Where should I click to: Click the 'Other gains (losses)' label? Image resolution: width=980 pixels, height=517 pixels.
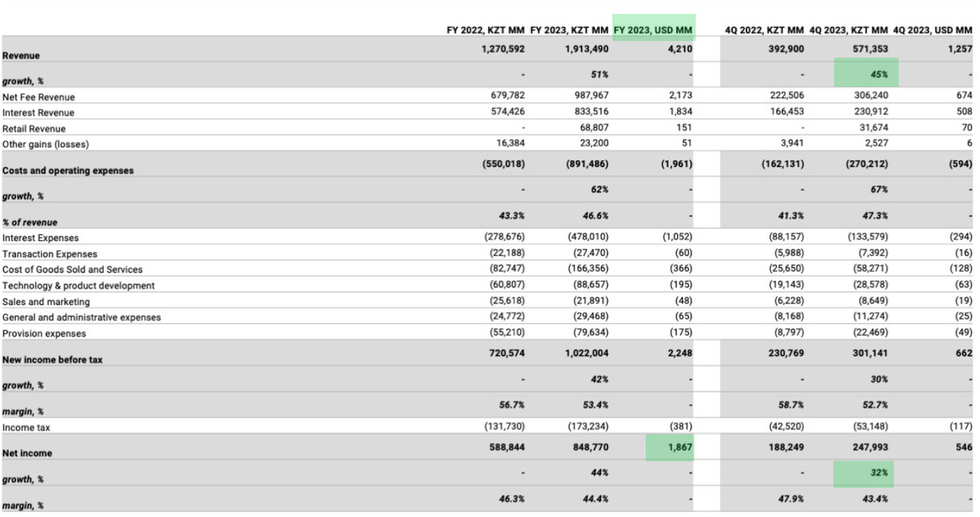(x=46, y=145)
